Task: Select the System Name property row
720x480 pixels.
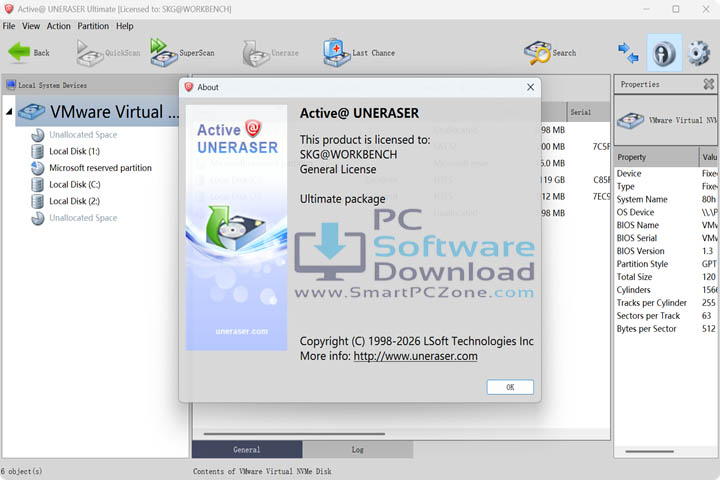Action: [666, 199]
